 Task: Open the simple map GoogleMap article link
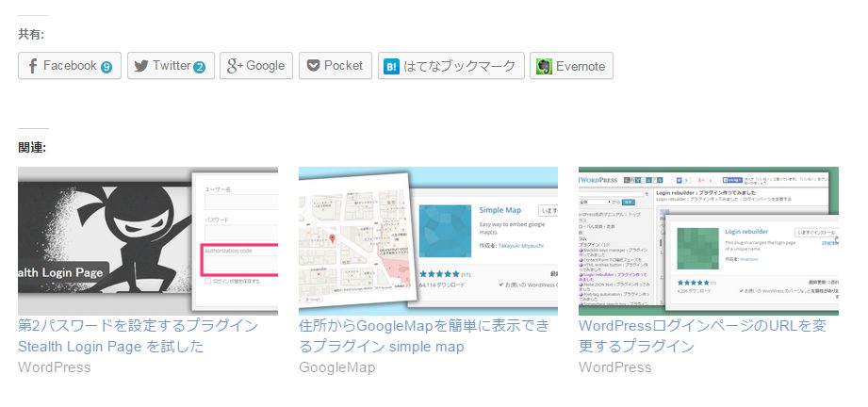click(423, 335)
